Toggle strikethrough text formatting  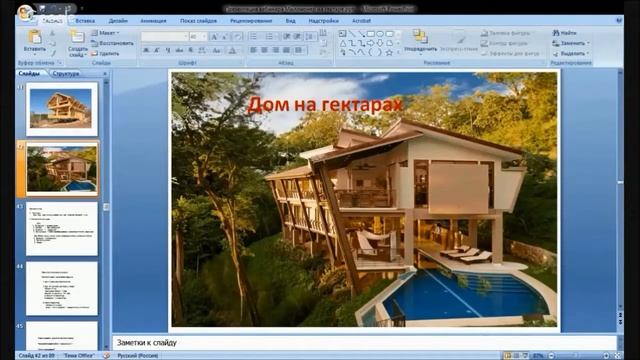179,50
